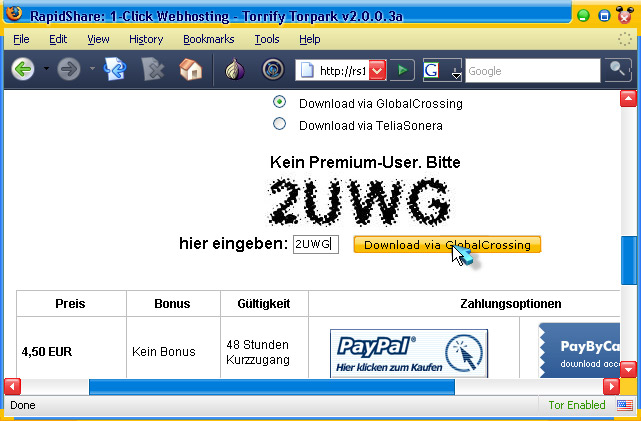
Task: Click the scroll left arrow button
Action: [x=12, y=387]
